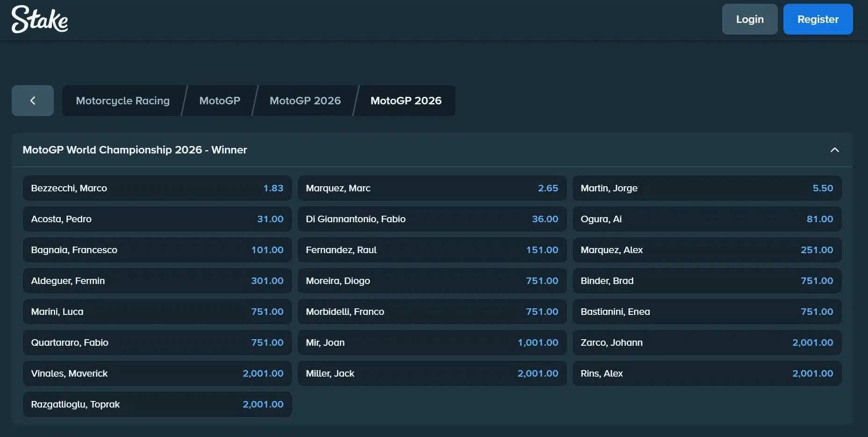Bet on Marini, Luca at 751.00

coord(158,312)
